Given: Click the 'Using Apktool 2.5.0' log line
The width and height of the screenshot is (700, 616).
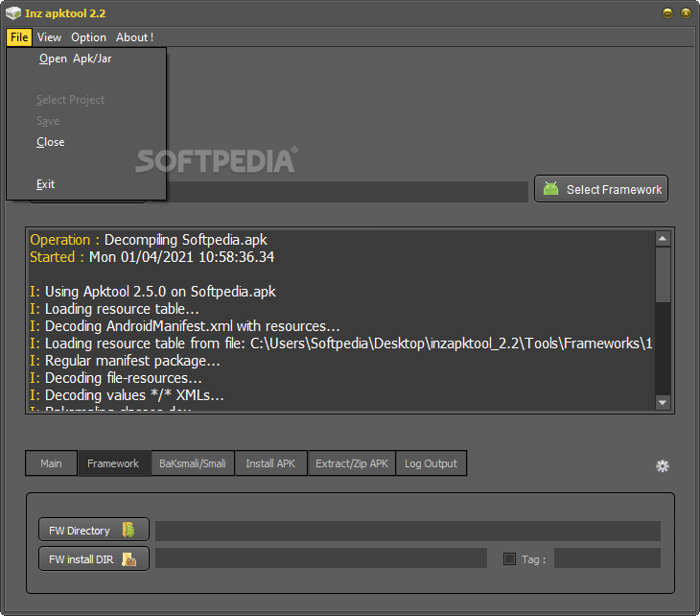Looking at the screenshot, I should pos(152,292).
